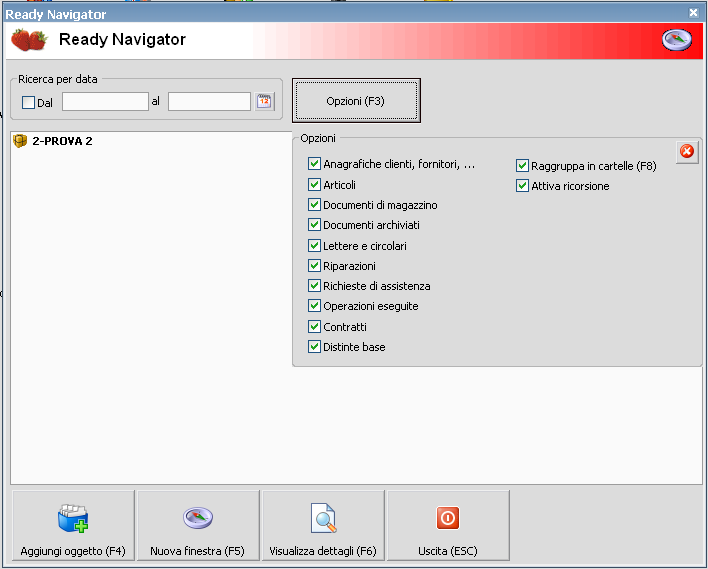Open Nuova finestra (F5)
This screenshot has width=708, height=569.
coord(198,525)
